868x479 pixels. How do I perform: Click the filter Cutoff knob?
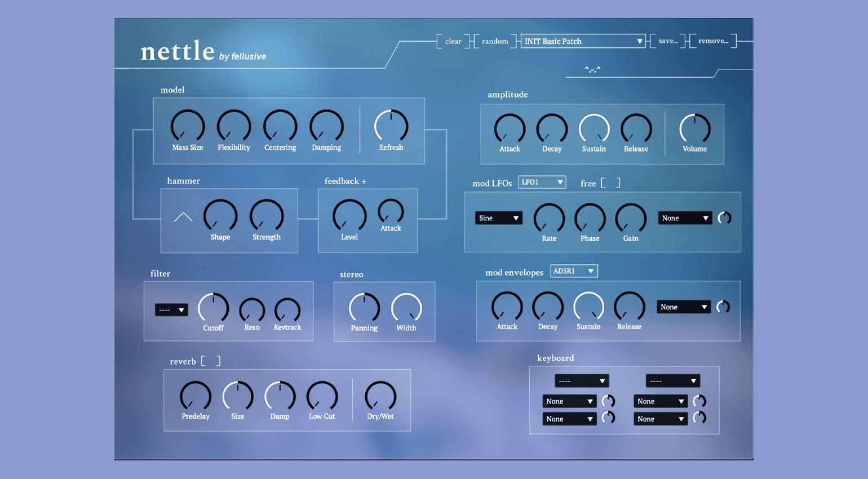point(214,308)
